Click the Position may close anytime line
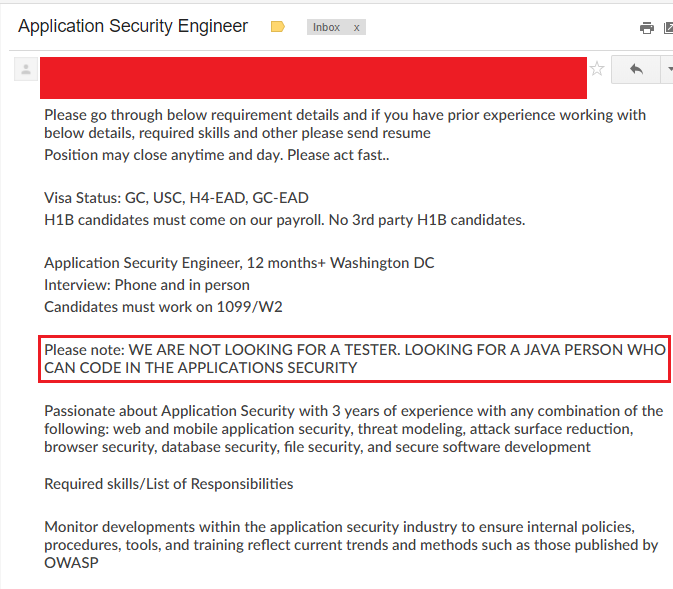Image resolution: width=673 pixels, height=589 pixels. tap(217, 155)
